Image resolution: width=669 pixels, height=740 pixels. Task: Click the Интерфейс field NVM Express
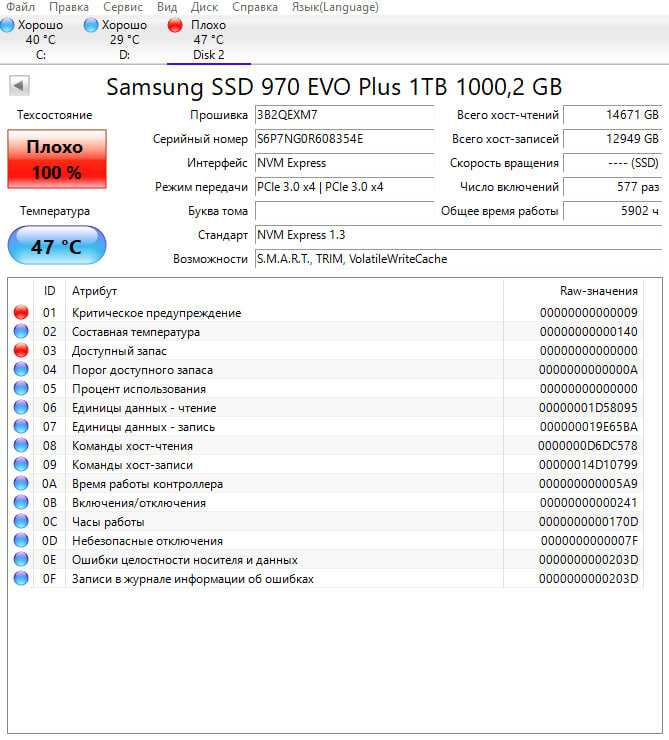344,163
